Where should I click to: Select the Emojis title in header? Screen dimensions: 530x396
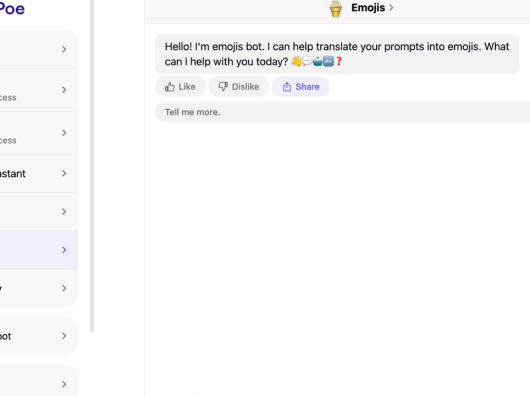368,8
